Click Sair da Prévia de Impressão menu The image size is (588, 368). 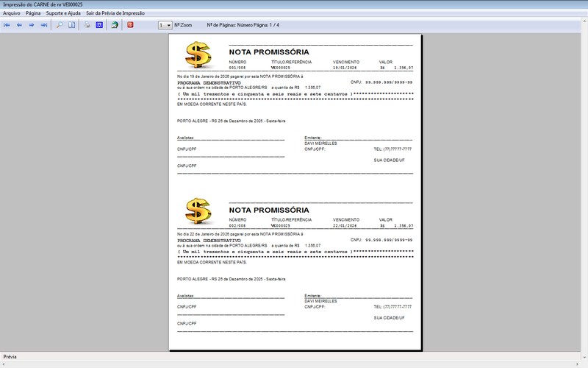[x=115, y=13]
